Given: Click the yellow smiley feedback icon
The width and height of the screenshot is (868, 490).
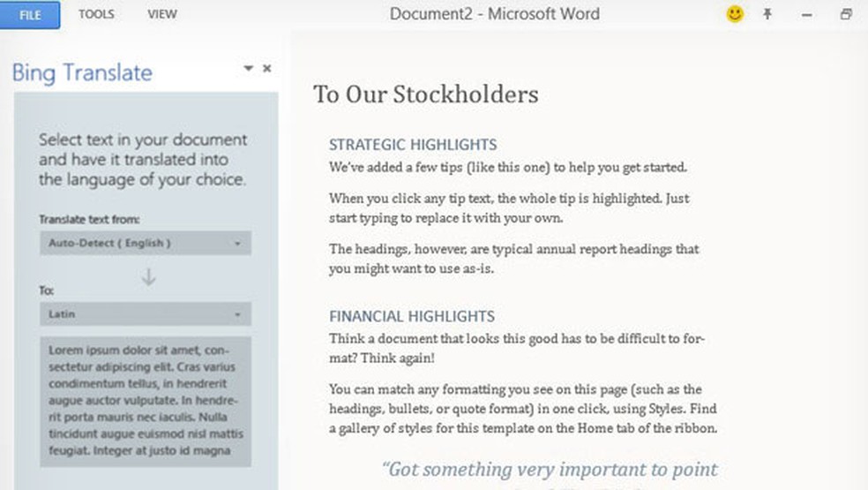Looking at the screenshot, I should pos(735,14).
